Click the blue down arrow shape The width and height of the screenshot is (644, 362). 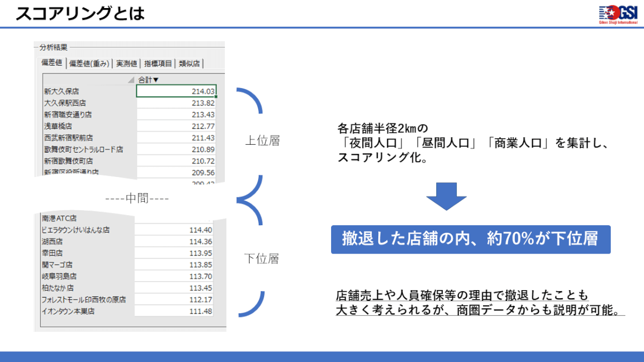click(447, 197)
